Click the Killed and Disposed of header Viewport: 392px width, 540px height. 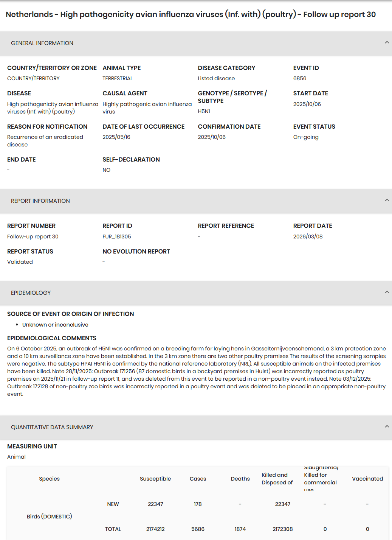point(277,479)
